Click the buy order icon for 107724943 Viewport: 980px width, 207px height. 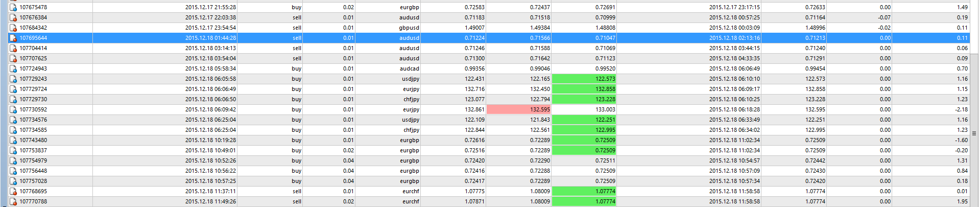(x=13, y=68)
